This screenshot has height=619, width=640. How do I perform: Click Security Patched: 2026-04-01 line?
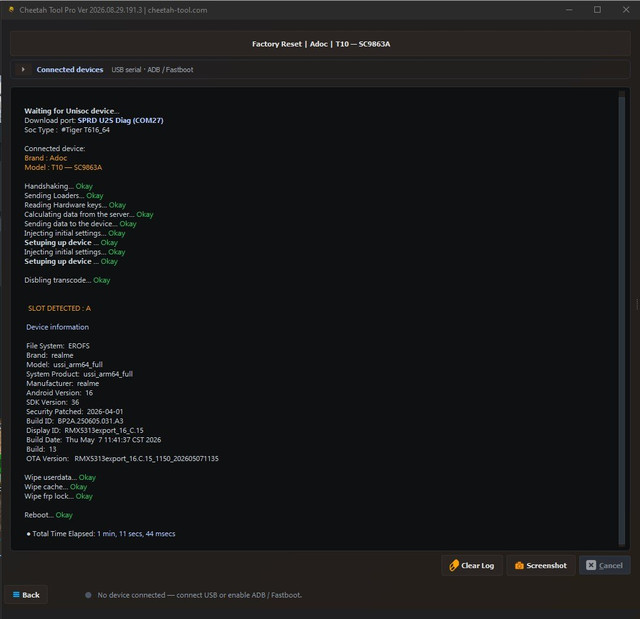[75, 411]
